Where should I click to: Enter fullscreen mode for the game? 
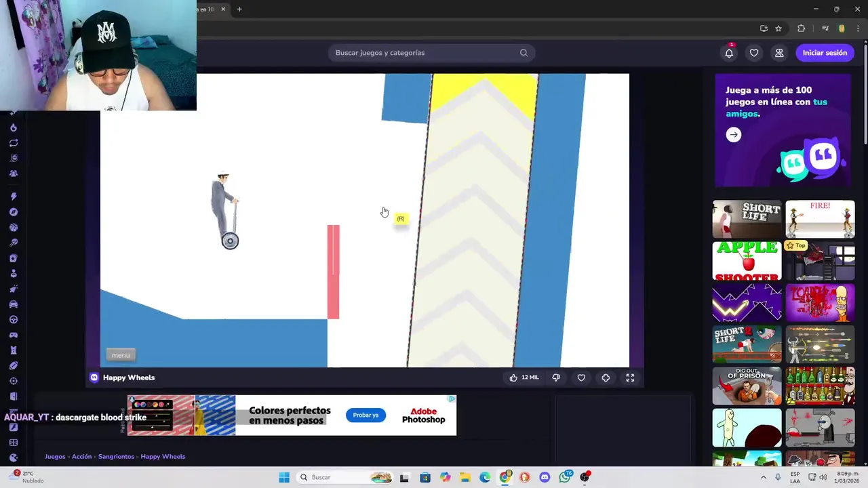(x=630, y=378)
